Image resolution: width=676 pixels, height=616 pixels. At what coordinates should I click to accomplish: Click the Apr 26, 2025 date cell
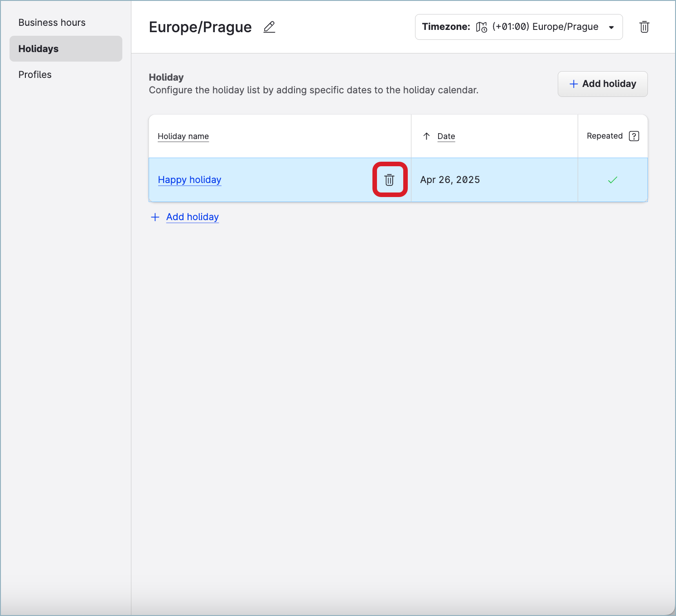point(450,180)
